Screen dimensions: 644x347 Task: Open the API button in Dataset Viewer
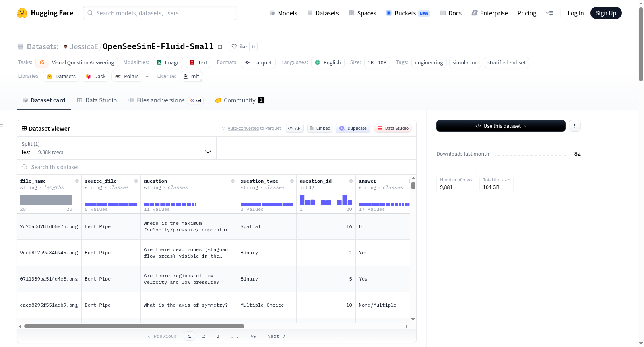[295, 128]
